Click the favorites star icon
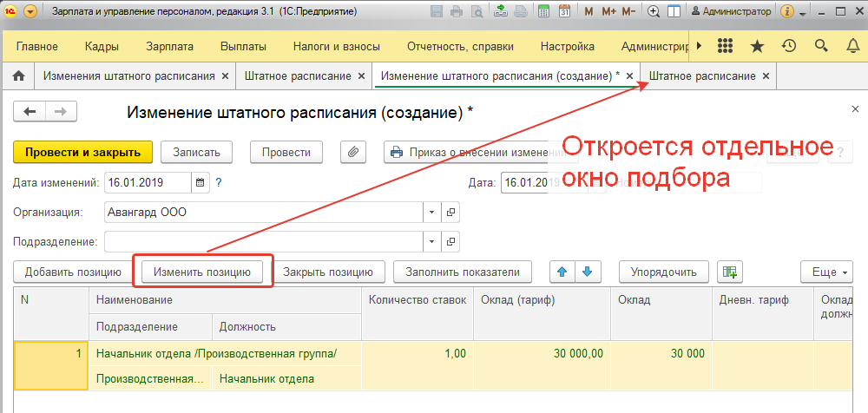 (x=757, y=47)
